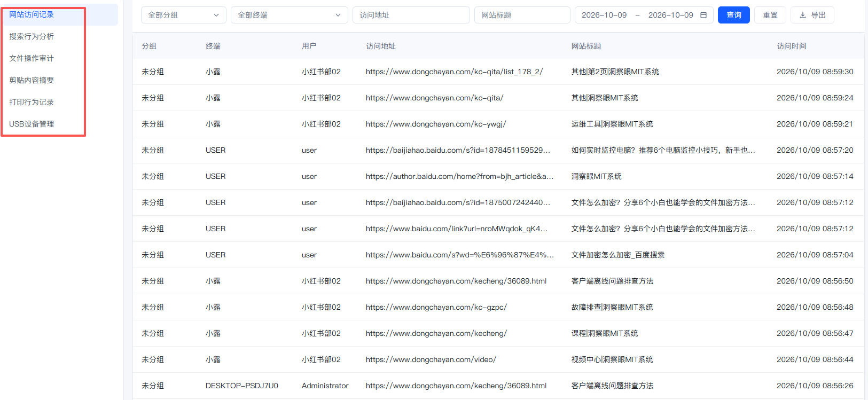
Task: Click the 网站标题 column header
Action: click(587, 46)
